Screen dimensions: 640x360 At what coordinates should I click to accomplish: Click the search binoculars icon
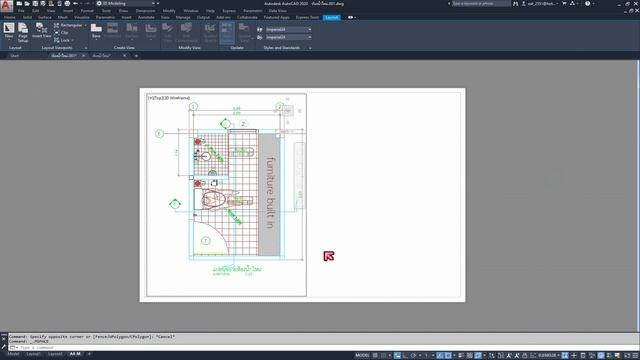coord(516,3)
